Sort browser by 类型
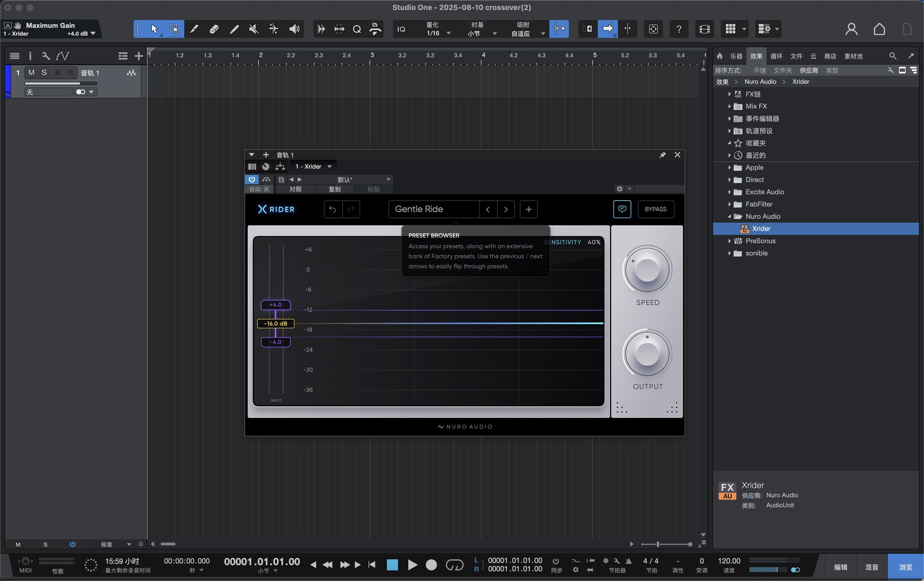Screen dimensions: 924x581 (832, 70)
